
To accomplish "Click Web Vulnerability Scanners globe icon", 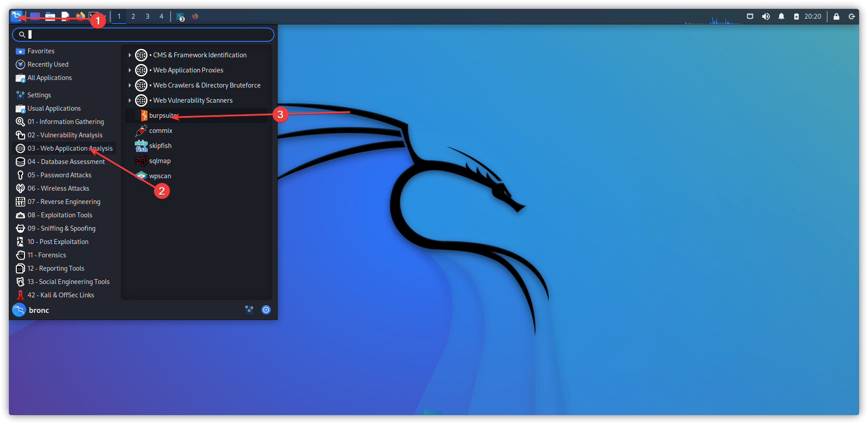I will coord(141,100).
